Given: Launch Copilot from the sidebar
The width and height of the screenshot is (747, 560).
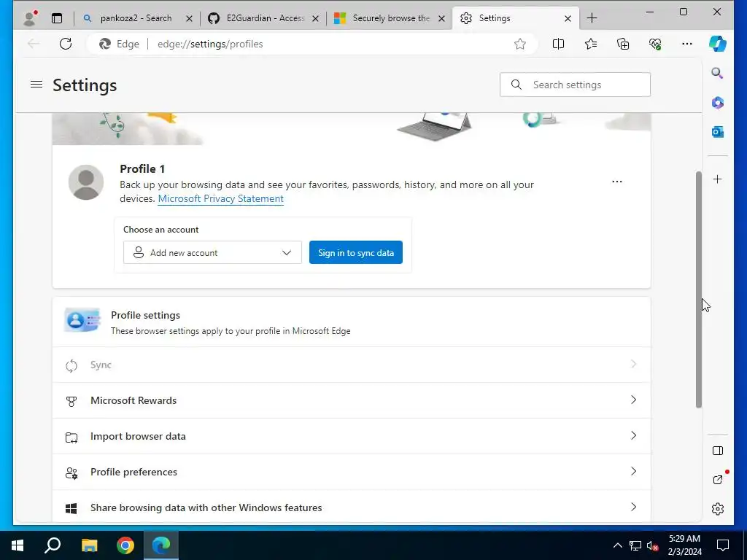Looking at the screenshot, I should 718,44.
